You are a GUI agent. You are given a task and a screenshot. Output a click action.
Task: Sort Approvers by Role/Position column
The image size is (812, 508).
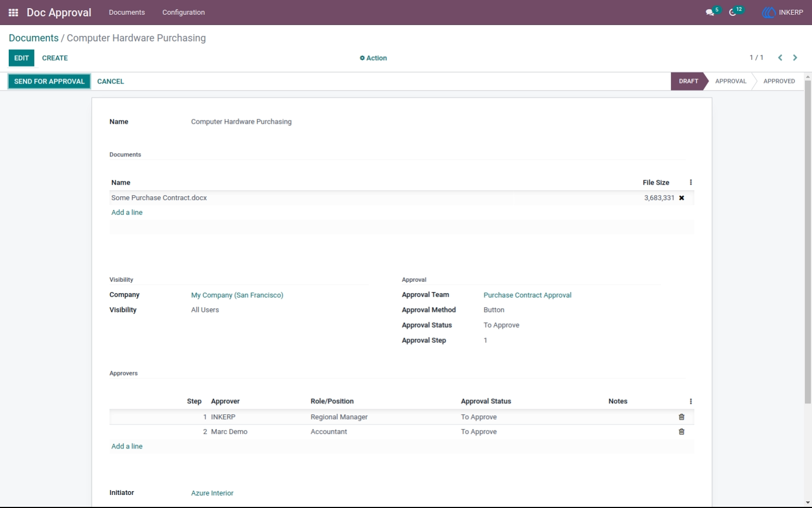[x=332, y=401]
